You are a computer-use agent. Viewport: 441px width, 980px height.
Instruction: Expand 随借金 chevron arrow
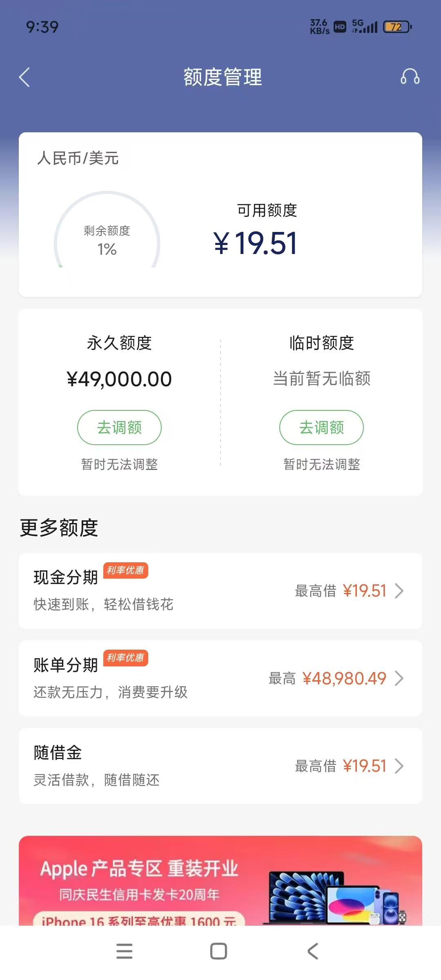point(399,766)
